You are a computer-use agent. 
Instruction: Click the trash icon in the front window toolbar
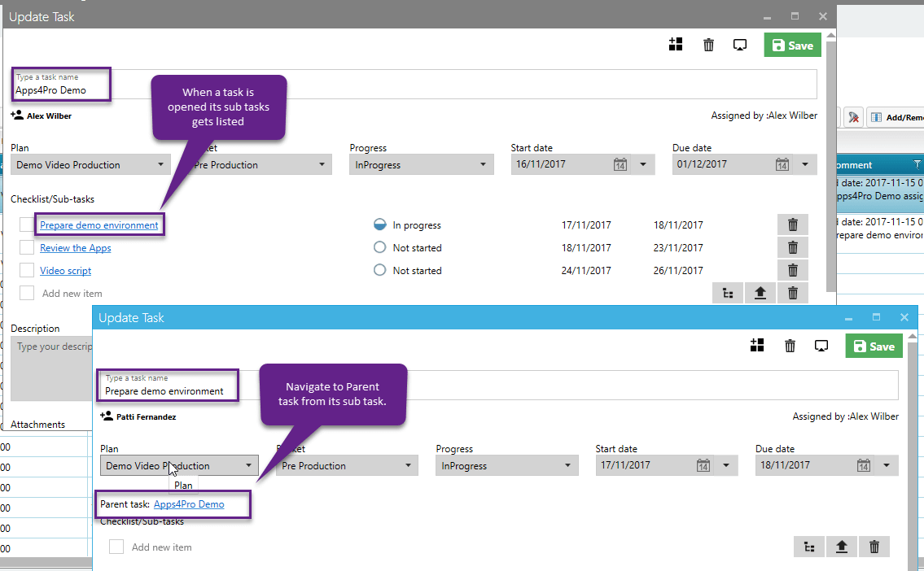(790, 346)
